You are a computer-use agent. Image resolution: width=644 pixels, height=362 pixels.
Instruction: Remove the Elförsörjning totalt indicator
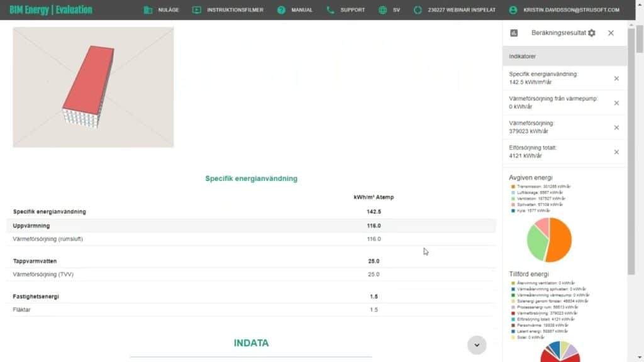click(x=616, y=152)
